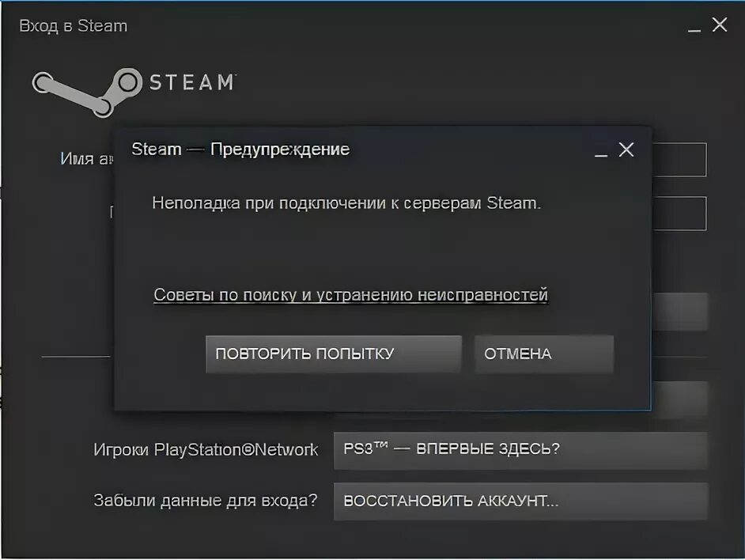Click the STEAM wordmark text
Viewport: 745px width, 560px height.
(192, 82)
